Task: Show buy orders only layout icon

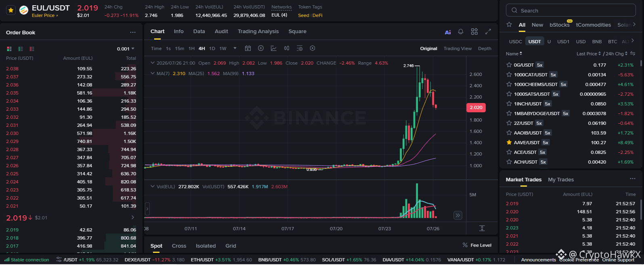Action: point(21,49)
